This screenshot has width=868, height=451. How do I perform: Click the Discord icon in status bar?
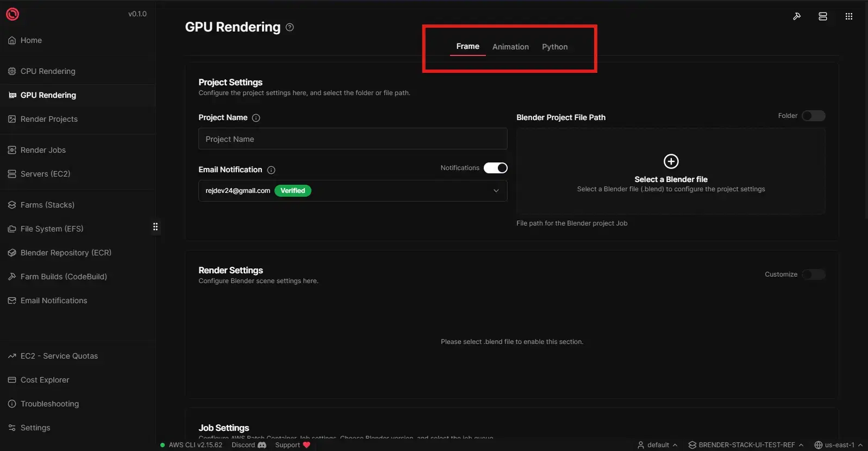[262, 445]
